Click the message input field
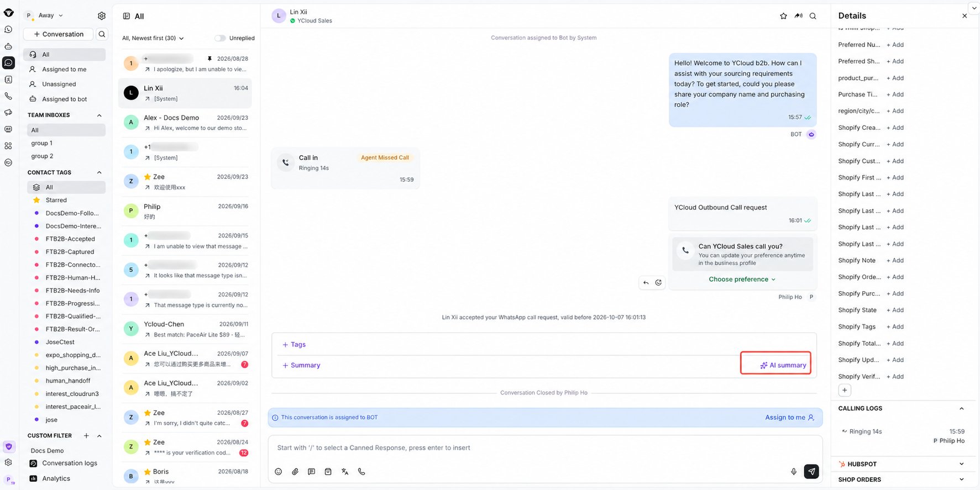Image resolution: width=980 pixels, height=490 pixels. pyautogui.click(x=545, y=448)
